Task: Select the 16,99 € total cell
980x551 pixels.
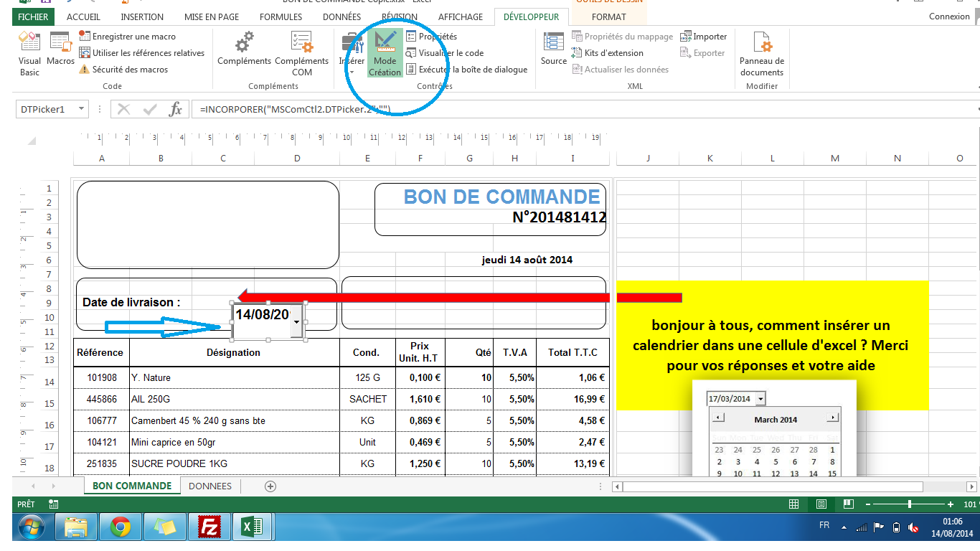Action: [573, 399]
